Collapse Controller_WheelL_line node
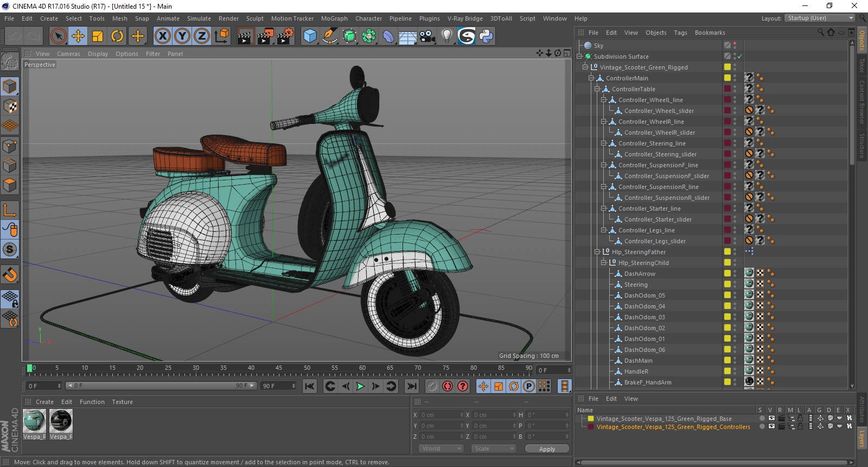The width and height of the screenshot is (868, 467). click(603, 99)
